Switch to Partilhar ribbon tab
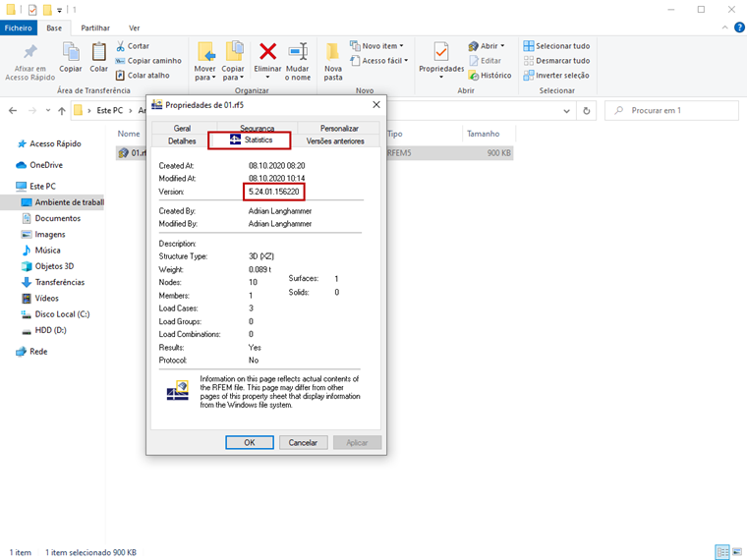Screen dimensions: 747x560 point(95,28)
